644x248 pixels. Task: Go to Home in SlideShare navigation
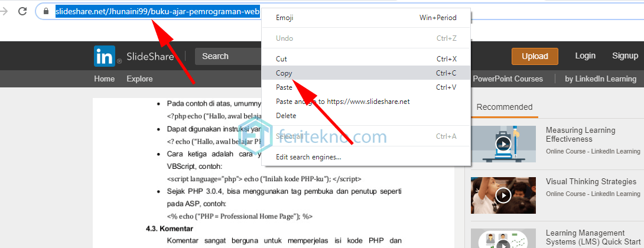(x=105, y=79)
